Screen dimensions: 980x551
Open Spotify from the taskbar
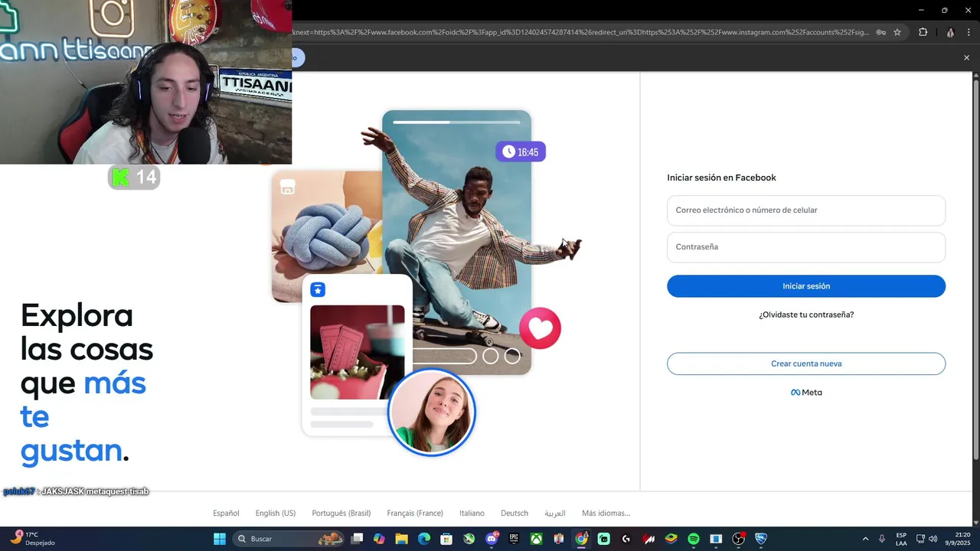coord(694,539)
